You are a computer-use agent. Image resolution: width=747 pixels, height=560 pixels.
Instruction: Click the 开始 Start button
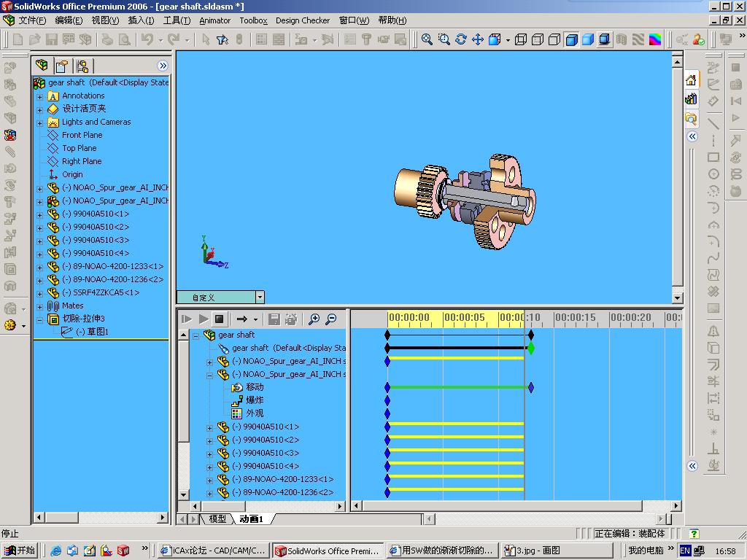(20, 551)
